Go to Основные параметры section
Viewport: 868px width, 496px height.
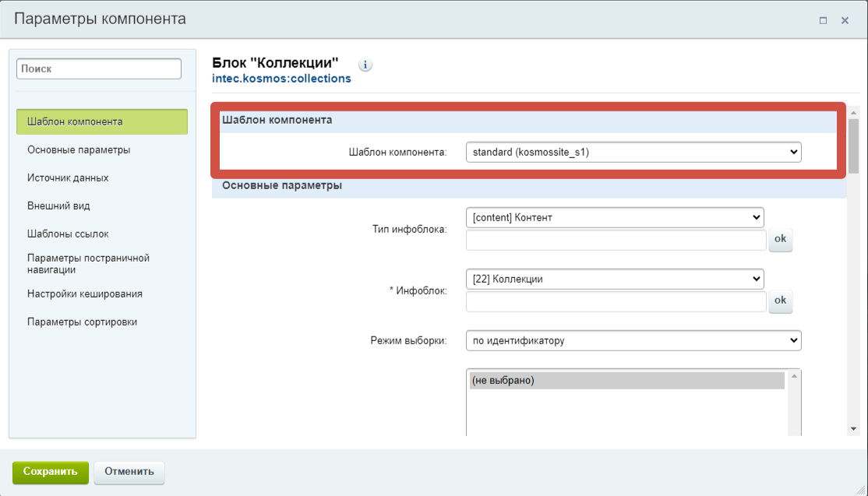click(x=79, y=150)
